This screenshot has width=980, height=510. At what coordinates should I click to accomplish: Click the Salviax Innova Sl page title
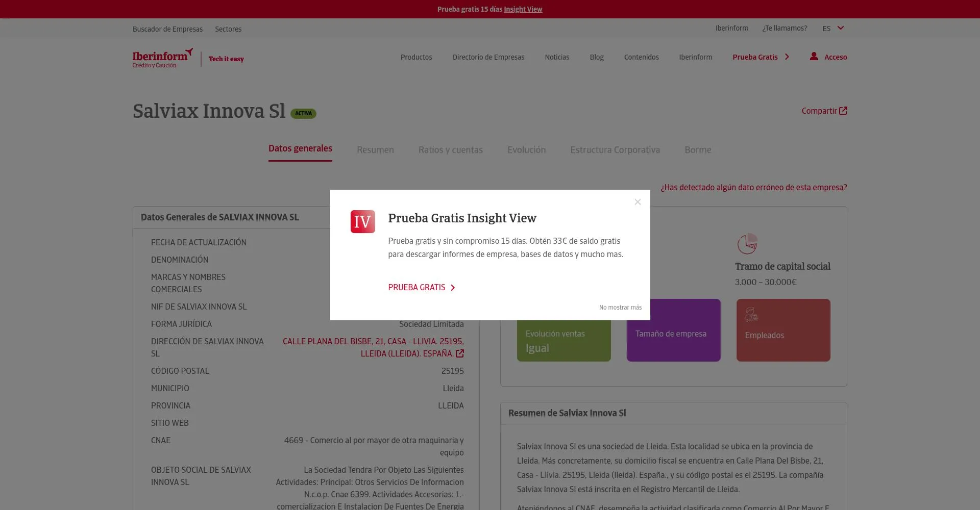tap(209, 111)
